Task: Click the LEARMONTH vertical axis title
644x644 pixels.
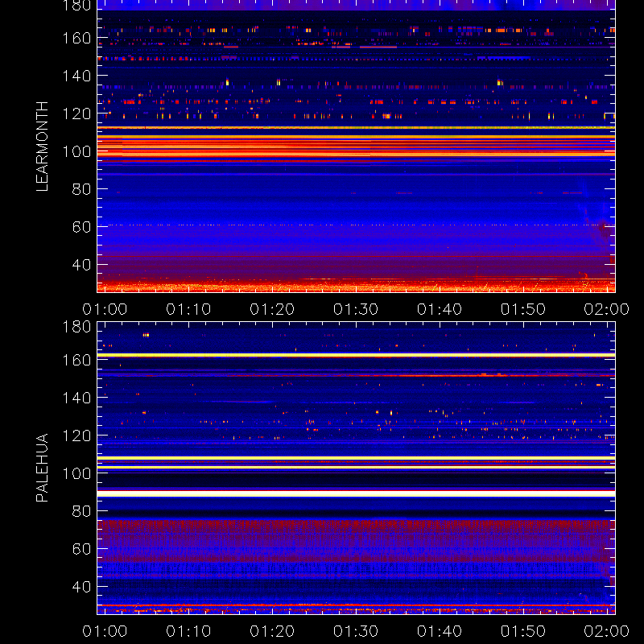Action: click(42, 147)
